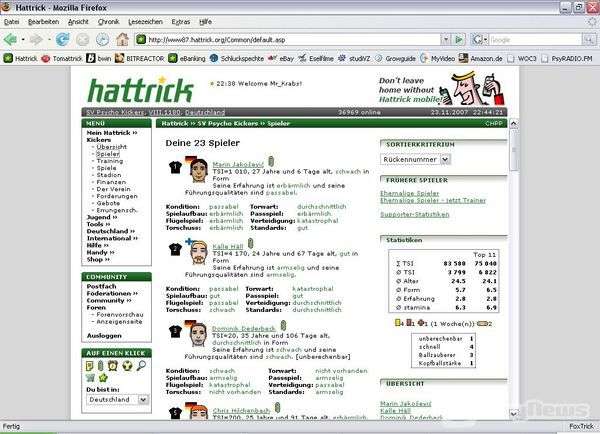Open the search engine selector dropdown
Screen dimensions: 600x434
[x=480, y=39]
